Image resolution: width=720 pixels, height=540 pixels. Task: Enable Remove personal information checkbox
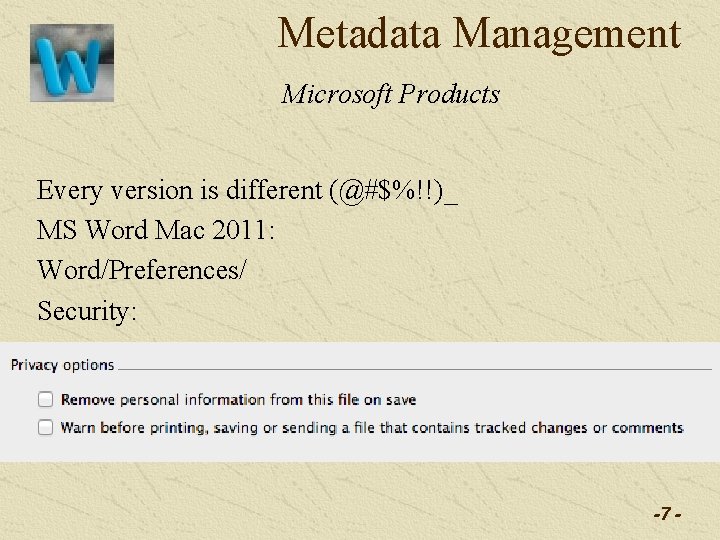click(46, 399)
